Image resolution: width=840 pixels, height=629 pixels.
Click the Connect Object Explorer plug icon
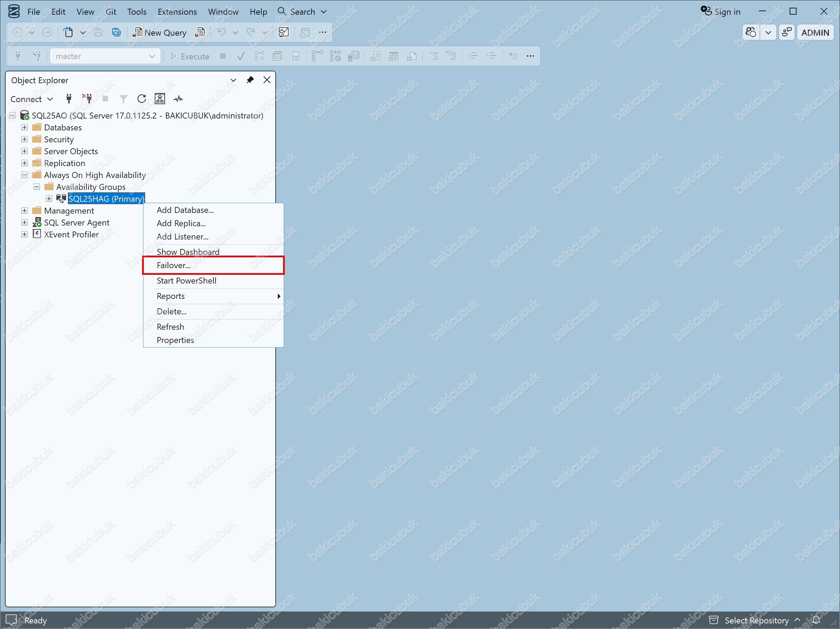pos(69,99)
